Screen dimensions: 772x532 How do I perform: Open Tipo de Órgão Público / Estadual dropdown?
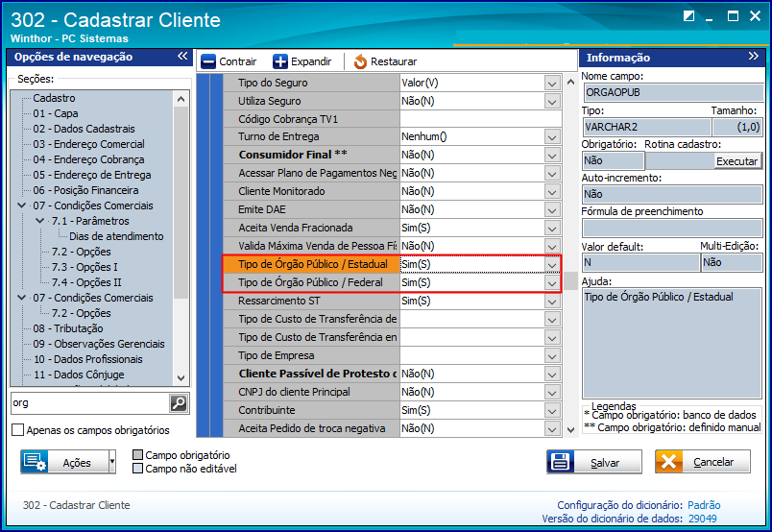[552, 265]
